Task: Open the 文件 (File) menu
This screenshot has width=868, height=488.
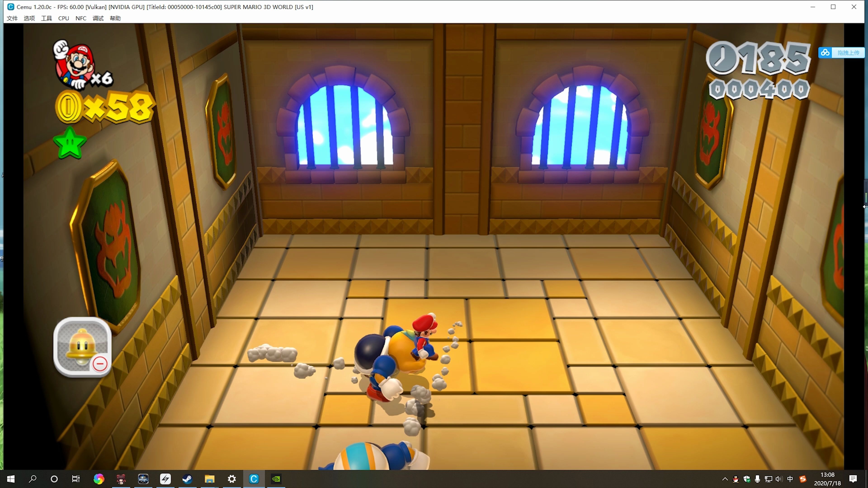Action: (x=12, y=18)
